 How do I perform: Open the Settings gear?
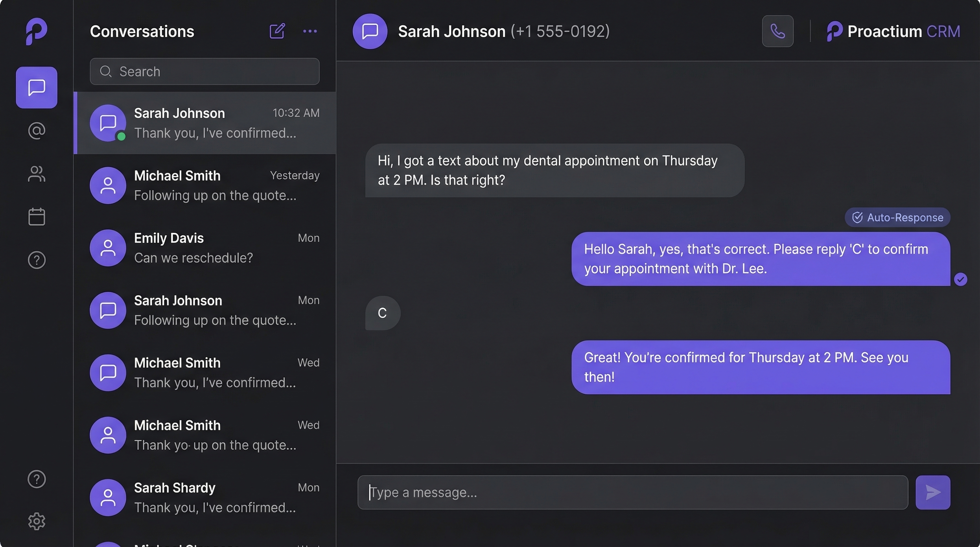[36, 521]
